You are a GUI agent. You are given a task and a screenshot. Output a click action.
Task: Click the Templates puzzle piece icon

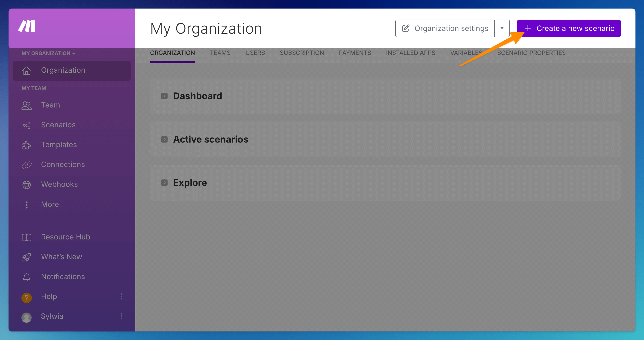coord(27,145)
